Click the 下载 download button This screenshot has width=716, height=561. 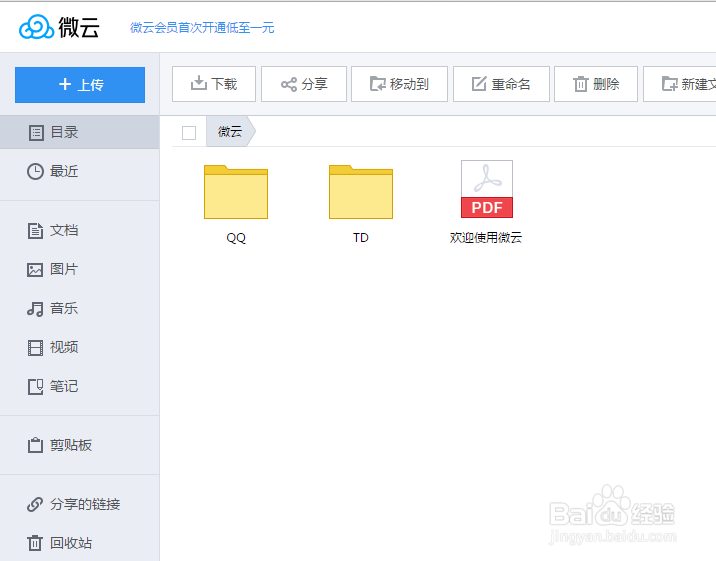(x=214, y=84)
